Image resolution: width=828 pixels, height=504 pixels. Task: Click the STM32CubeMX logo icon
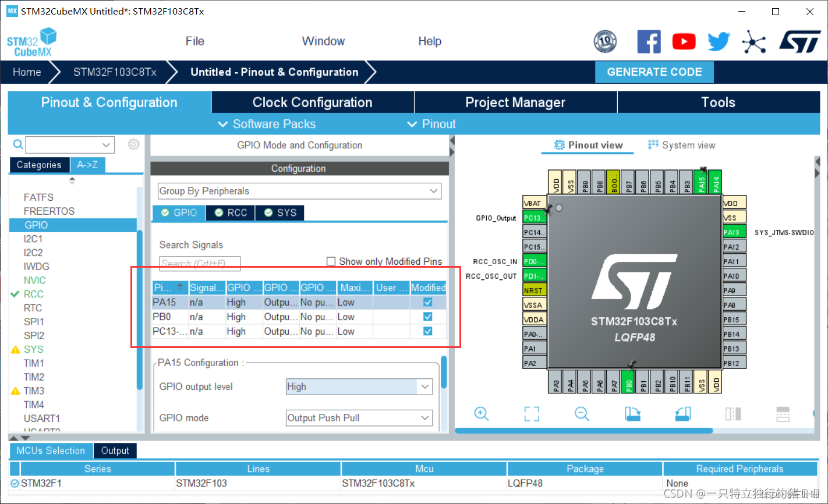(32, 42)
